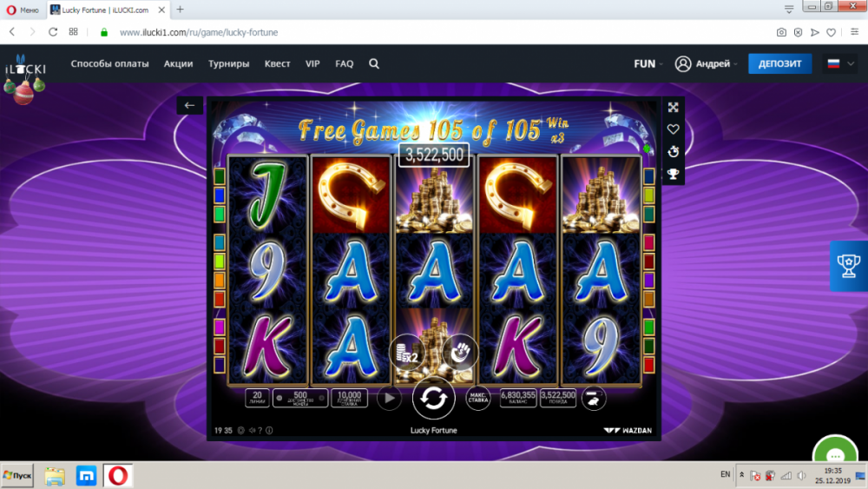Click the collect hand icon
This screenshot has width=868, height=489.
point(460,353)
